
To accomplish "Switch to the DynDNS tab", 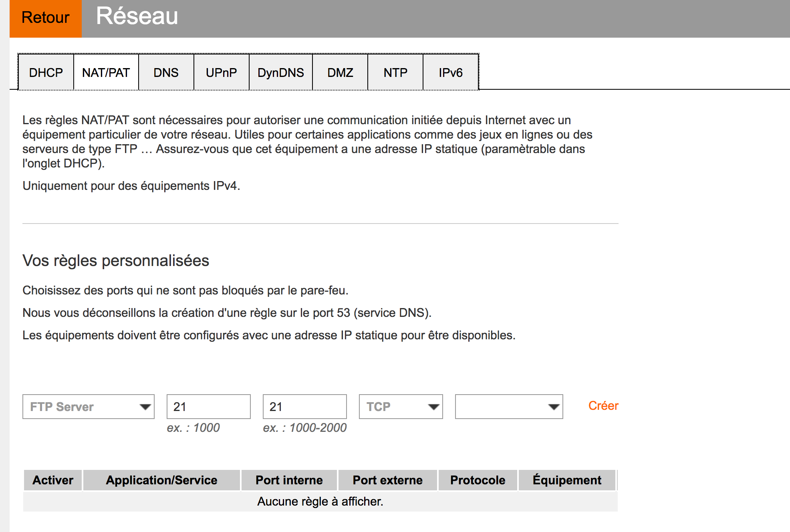I will tap(280, 73).
